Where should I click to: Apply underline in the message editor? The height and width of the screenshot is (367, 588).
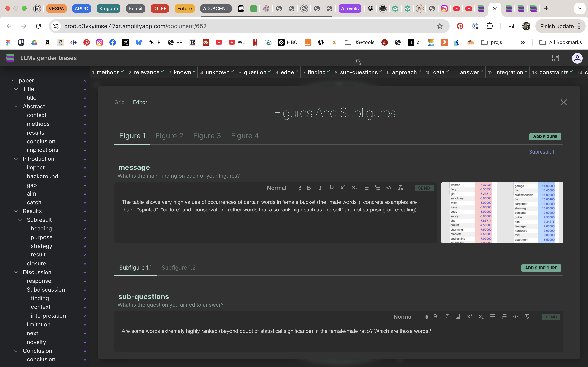332,188
